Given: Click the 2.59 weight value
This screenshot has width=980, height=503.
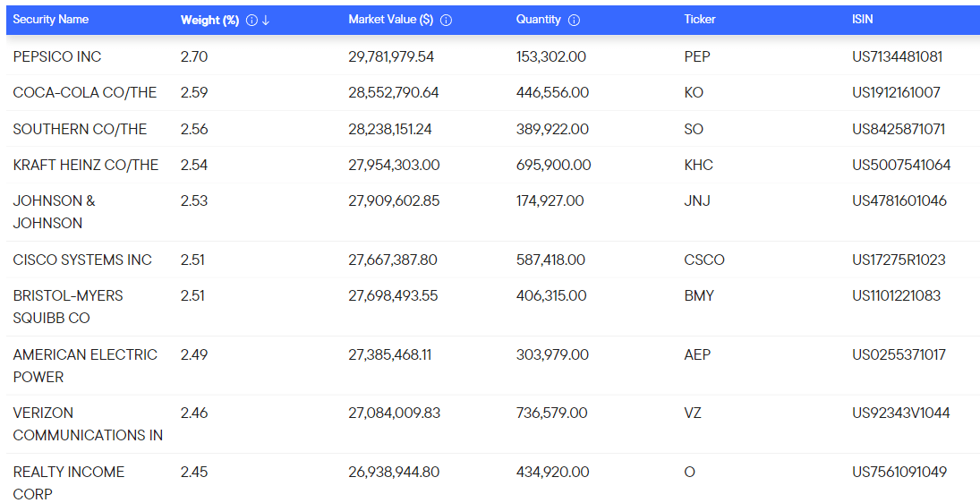Looking at the screenshot, I should (x=194, y=92).
